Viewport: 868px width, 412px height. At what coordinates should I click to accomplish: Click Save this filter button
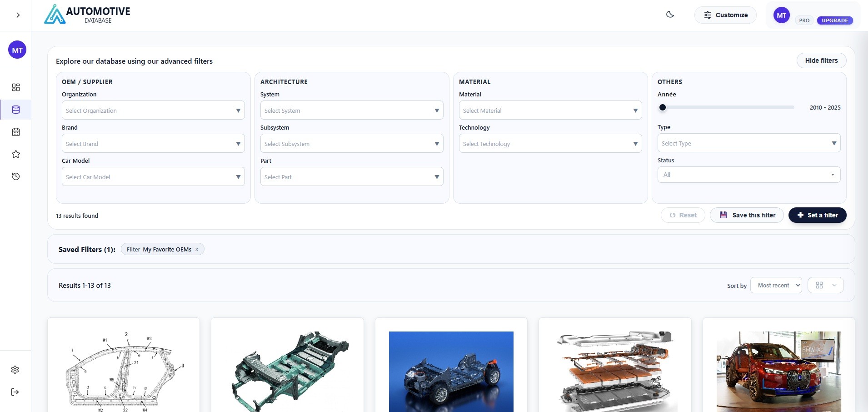coord(747,215)
